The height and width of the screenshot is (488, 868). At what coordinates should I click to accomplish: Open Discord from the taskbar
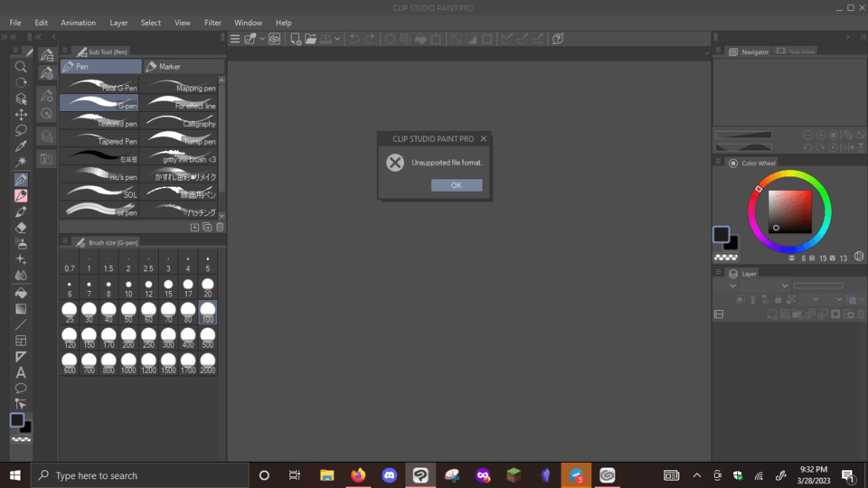[389, 475]
